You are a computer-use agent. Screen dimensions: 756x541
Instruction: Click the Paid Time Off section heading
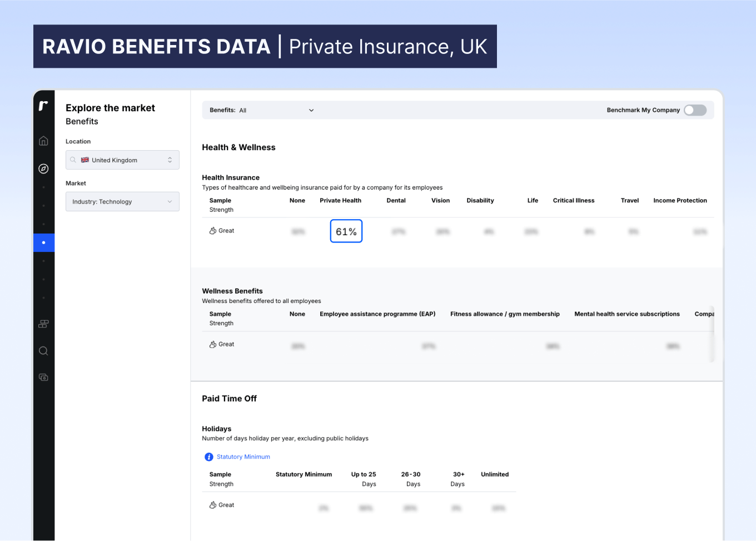click(229, 399)
